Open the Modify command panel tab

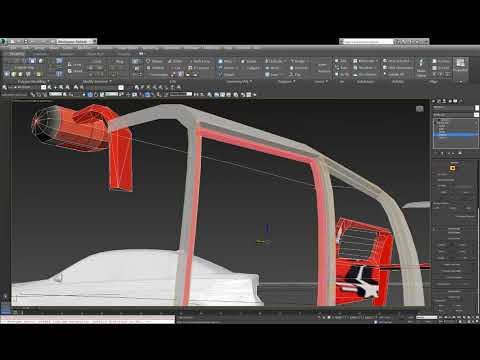pos(439,100)
